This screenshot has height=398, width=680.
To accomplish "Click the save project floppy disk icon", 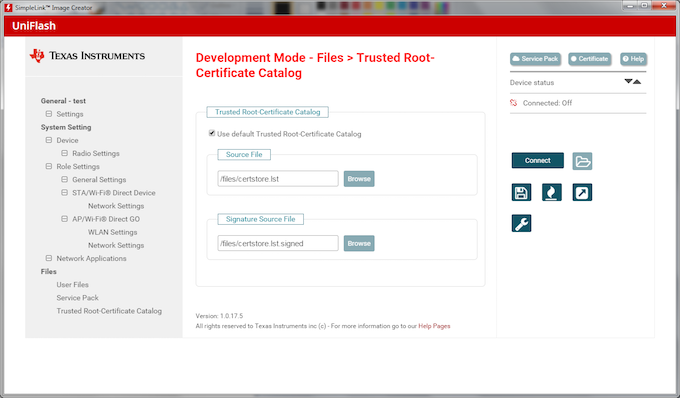I will [x=521, y=192].
